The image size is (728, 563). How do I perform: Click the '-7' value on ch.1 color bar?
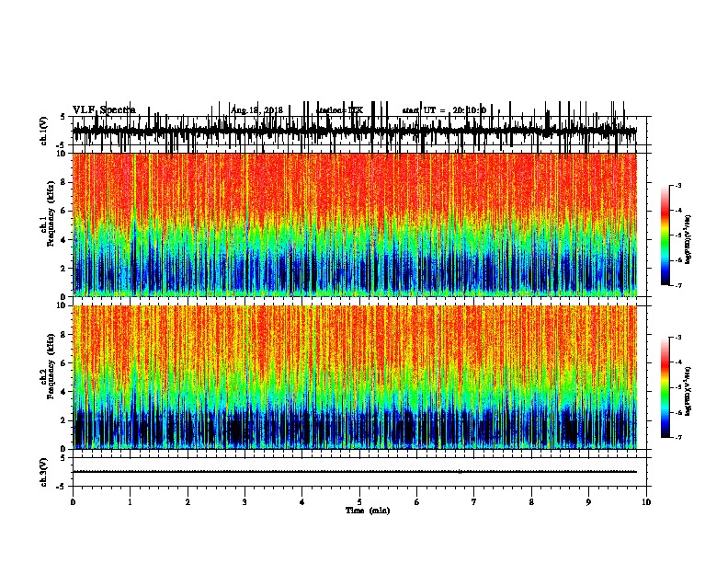click(678, 285)
